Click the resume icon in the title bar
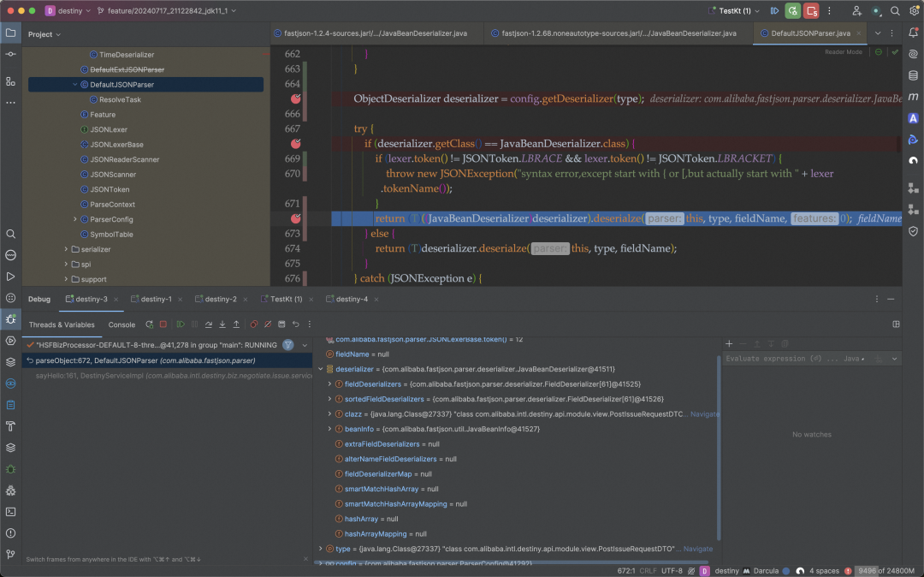Viewport: 924px width, 577px height. pyautogui.click(x=775, y=10)
